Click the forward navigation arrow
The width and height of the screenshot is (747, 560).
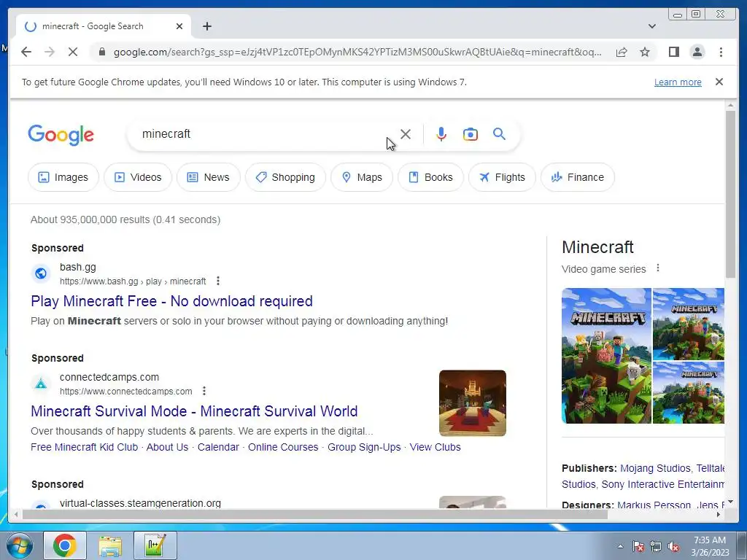point(50,52)
